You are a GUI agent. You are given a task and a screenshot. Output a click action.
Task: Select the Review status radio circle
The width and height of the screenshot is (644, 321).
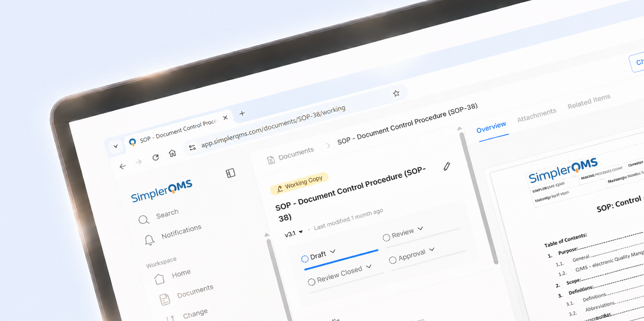point(386,237)
